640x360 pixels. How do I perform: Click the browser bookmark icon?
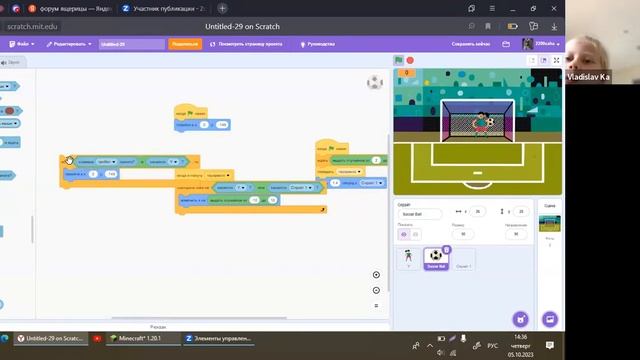click(488, 27)
